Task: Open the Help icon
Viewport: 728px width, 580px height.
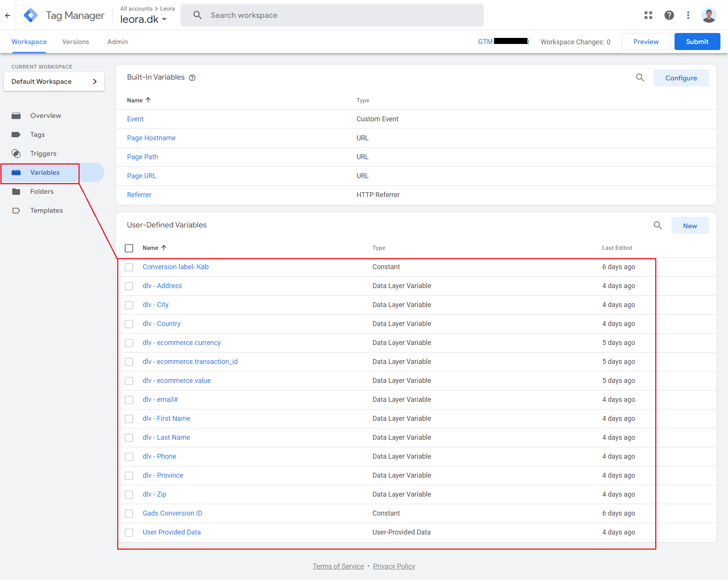Action: tap(669, 15)
